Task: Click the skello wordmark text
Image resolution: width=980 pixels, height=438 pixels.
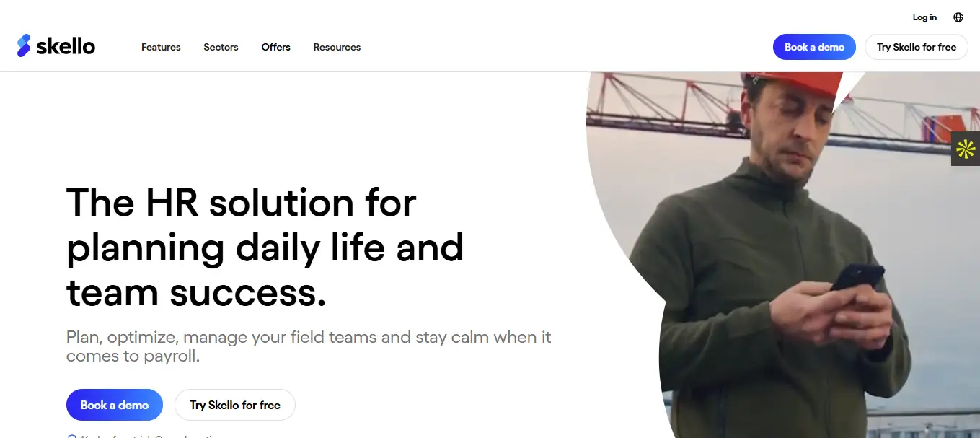Action: point(66,47)
